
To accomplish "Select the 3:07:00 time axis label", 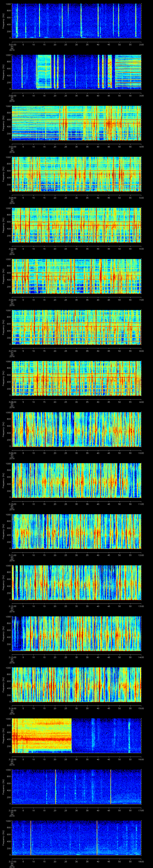I will (x=12, y=351).
